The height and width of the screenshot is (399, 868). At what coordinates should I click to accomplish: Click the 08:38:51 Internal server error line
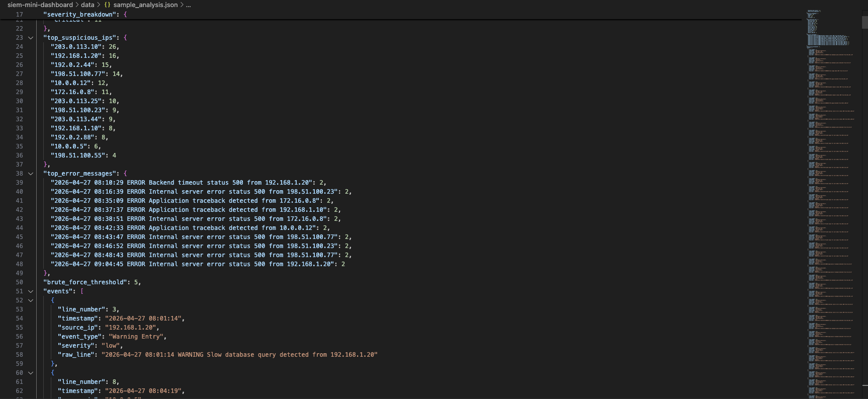point(196,219)
